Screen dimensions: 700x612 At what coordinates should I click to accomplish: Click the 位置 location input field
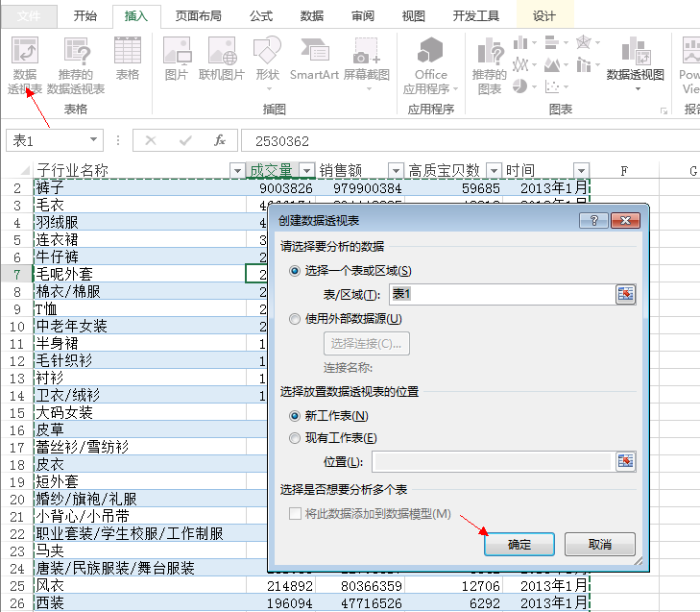493,461
